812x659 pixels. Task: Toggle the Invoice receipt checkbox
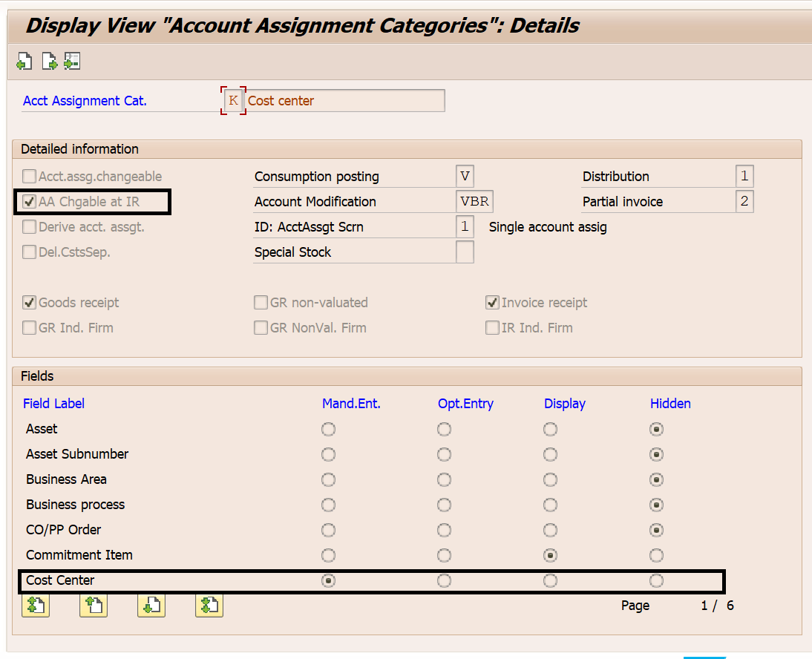(492, 303)
